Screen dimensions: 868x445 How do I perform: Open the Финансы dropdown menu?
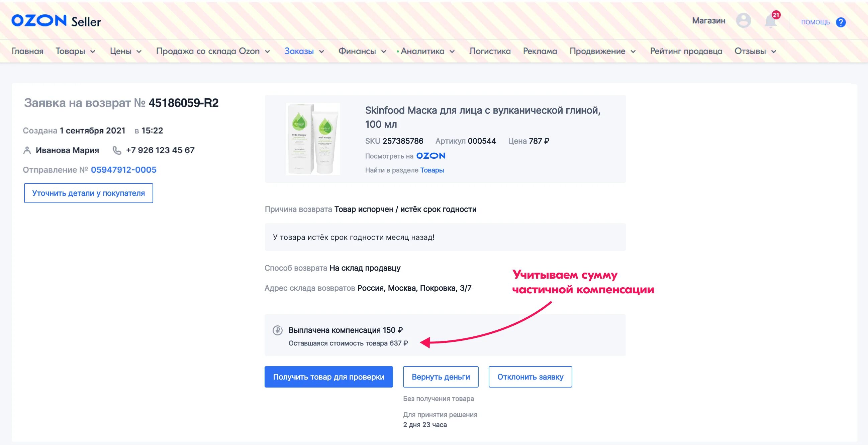coord(362,51)
